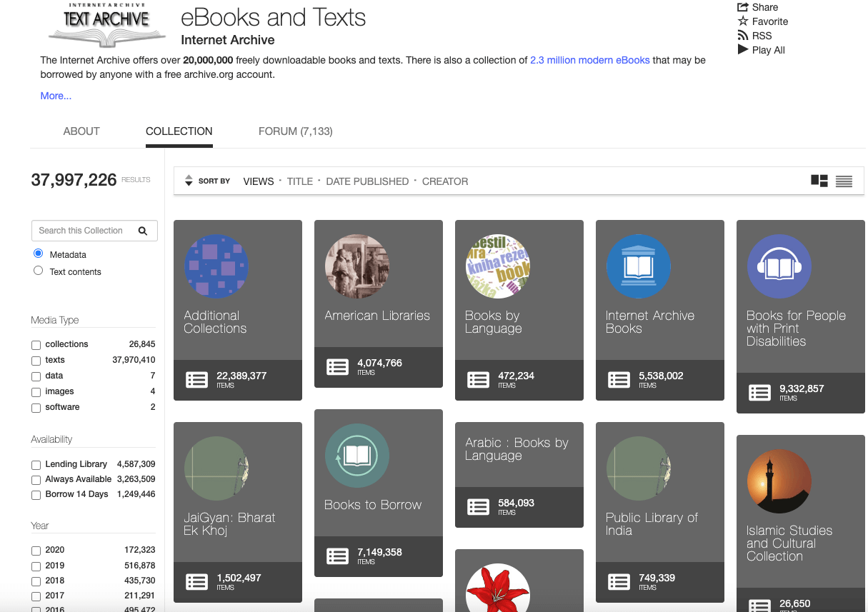Open Books by Language word-cloud thumbnail
This screenshot has width=868, height=612.
coord(498,266)
